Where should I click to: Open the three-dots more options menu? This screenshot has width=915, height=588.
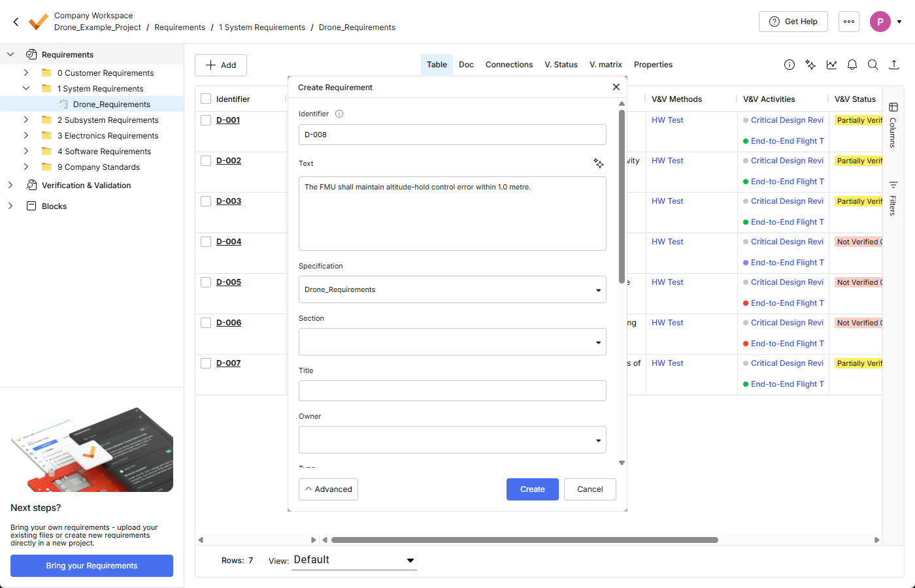point(849,22)
